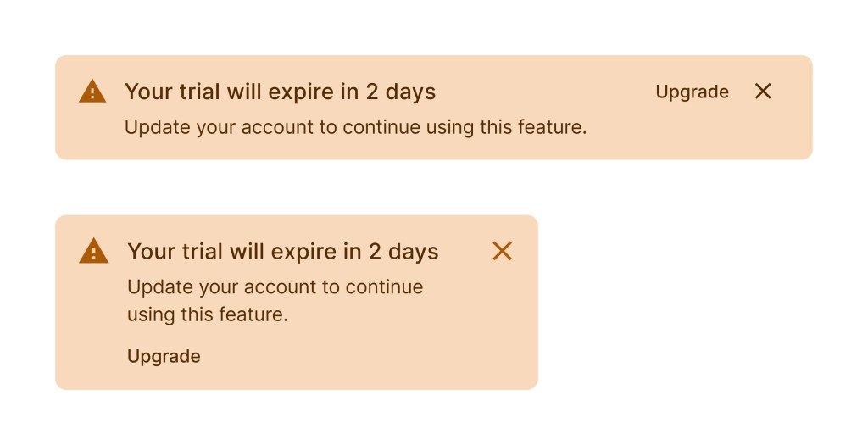868x445 pixels.
Task: Click the word "continue" in the compact banner
Action: (x=387, y=287)
